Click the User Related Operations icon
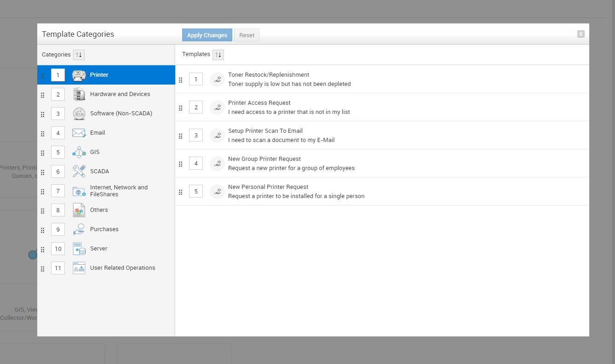This screenshot has width=615, height=364. tap(79, 268)
